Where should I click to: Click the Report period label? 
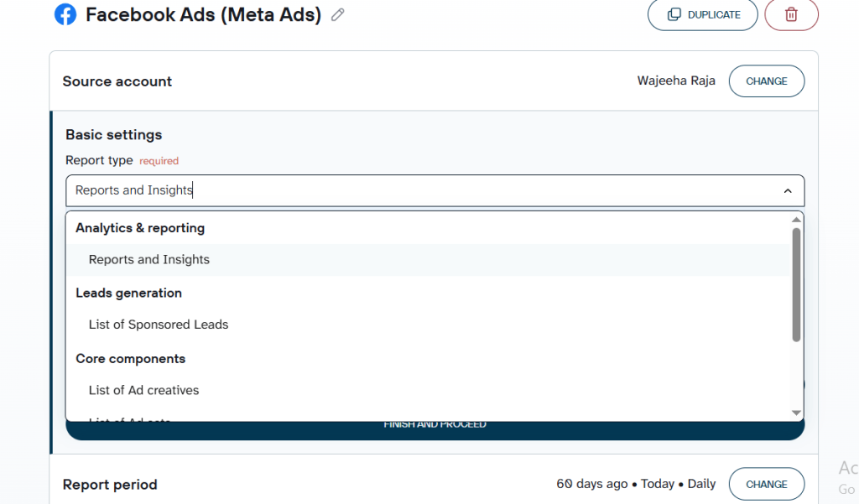click(110, 485)
